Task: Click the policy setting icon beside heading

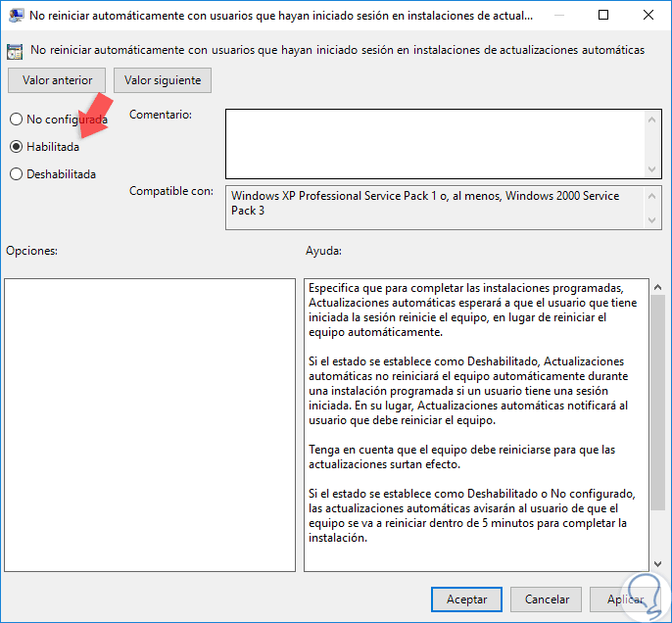Action: (x=15, y=51)
